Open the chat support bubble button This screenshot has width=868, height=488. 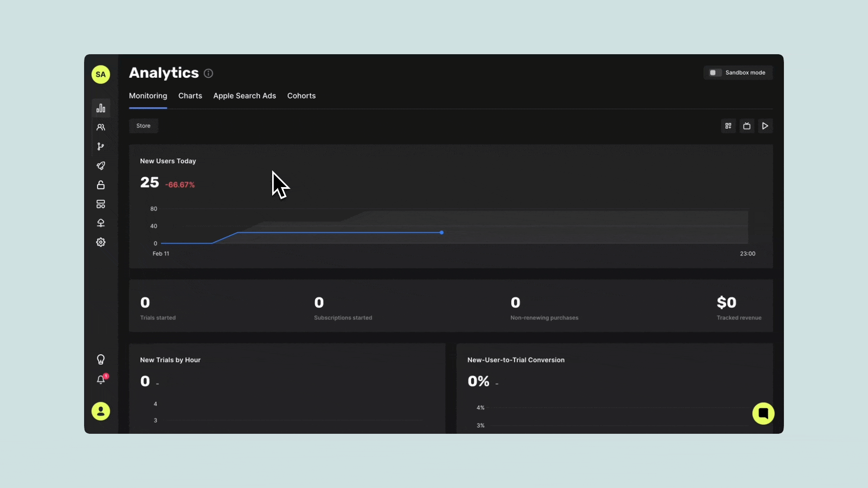coord(763,413)
